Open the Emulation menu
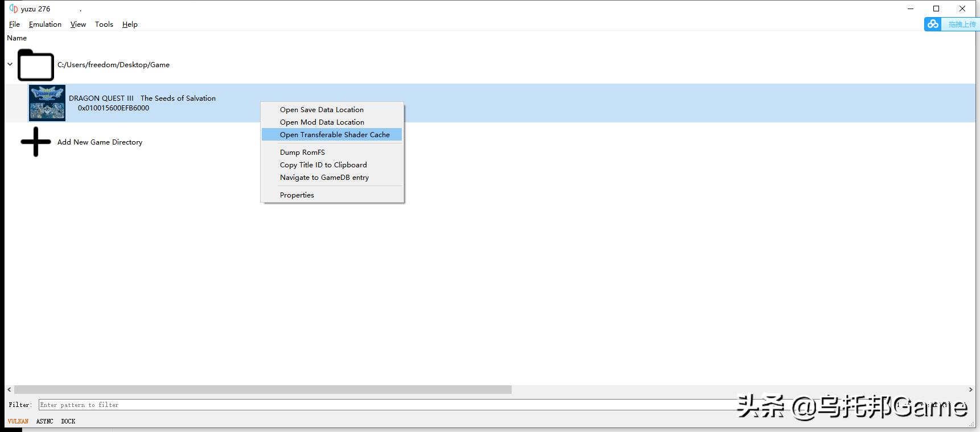 coord(45,24)
